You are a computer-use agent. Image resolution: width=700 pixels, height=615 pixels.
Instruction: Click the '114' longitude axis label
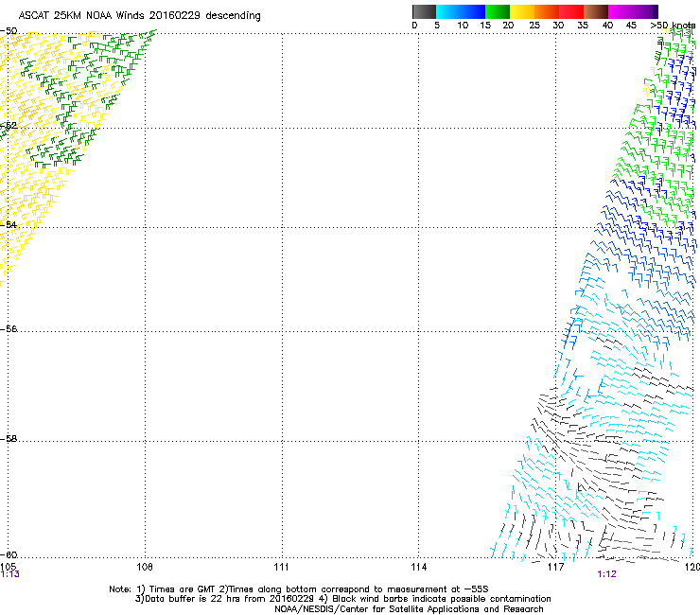[x=419, y=567]
